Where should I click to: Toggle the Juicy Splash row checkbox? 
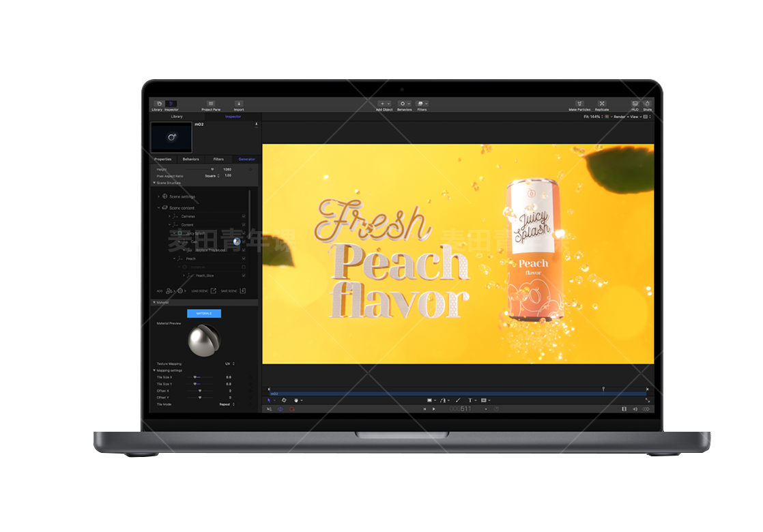click(244, 233)
